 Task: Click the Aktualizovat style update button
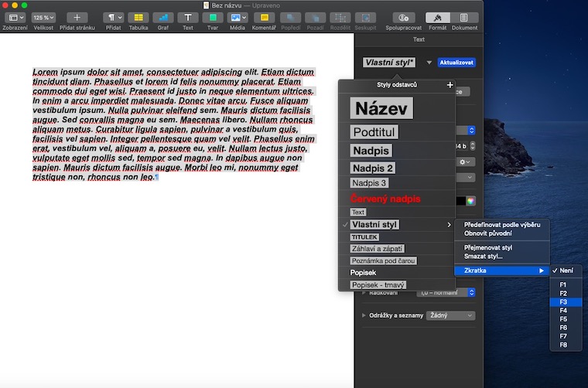456,63
